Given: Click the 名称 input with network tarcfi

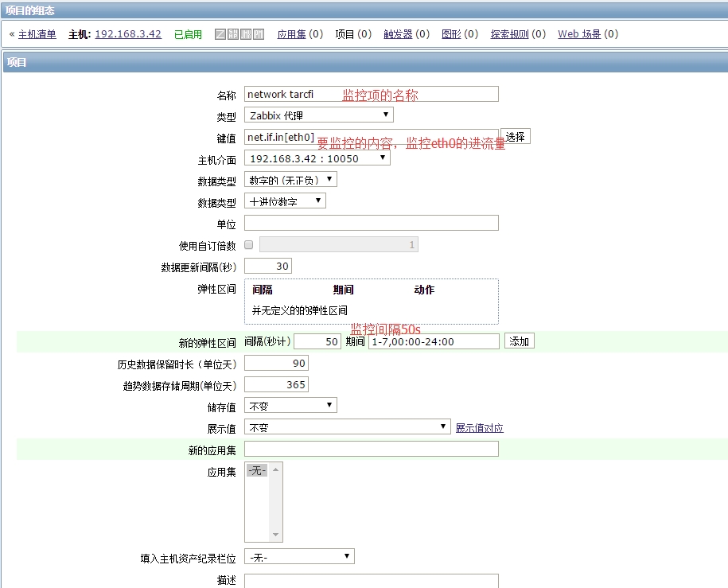Looking at the screenshot, I should [x=372, y=94].
